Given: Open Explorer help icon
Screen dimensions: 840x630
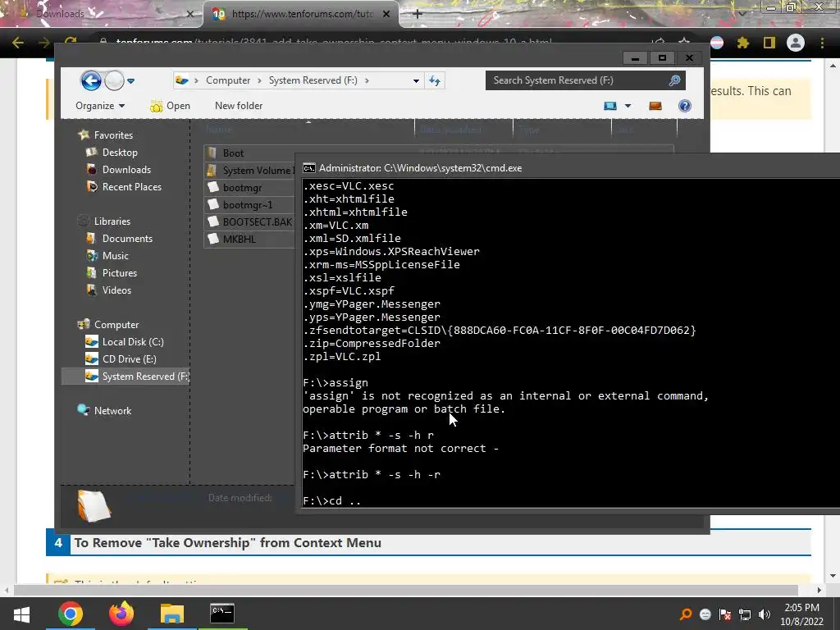Looking at the screenshot, I should [685, 106].
